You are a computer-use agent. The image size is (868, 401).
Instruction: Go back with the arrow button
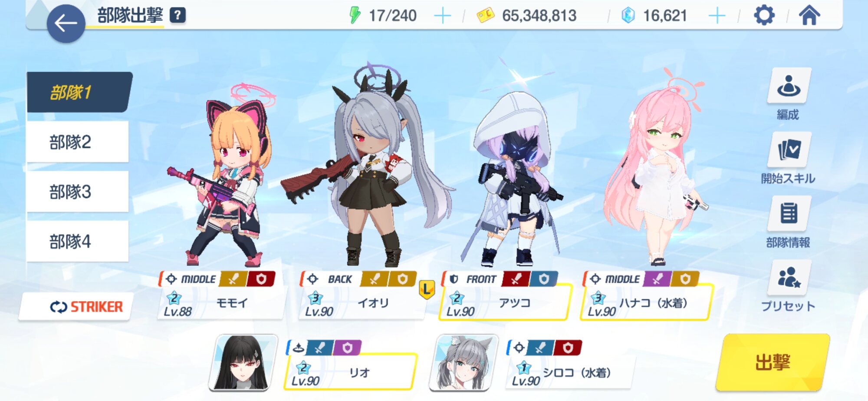pyautogui.click(x=66, y=23)
